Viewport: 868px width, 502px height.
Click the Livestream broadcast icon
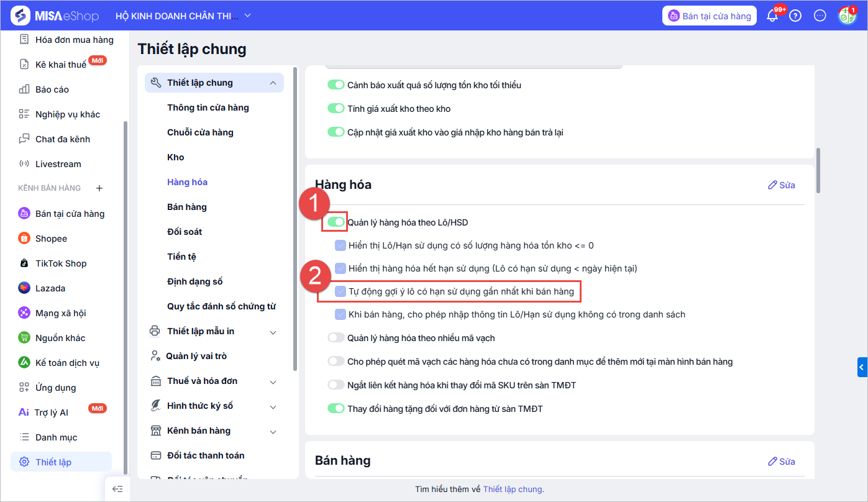24,164
